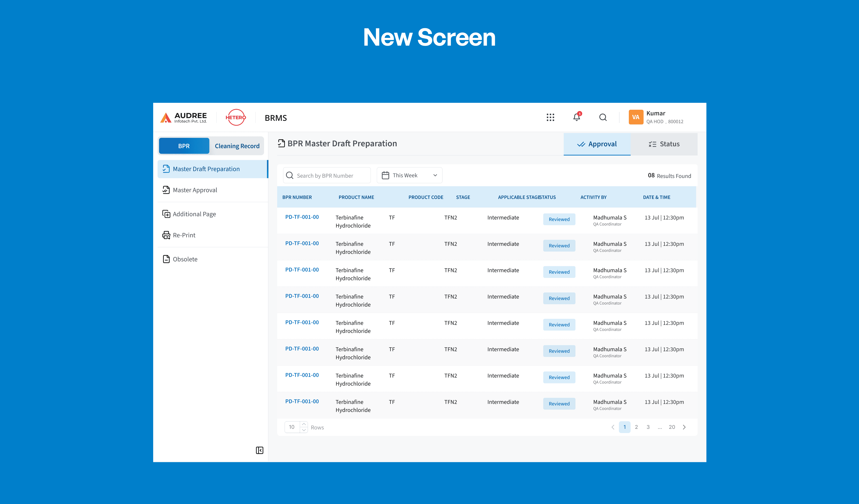Image resolution: width=859 pixels, height=504 pixels.
Task: Click the Obsolete document icon
Action: [166, 259]
